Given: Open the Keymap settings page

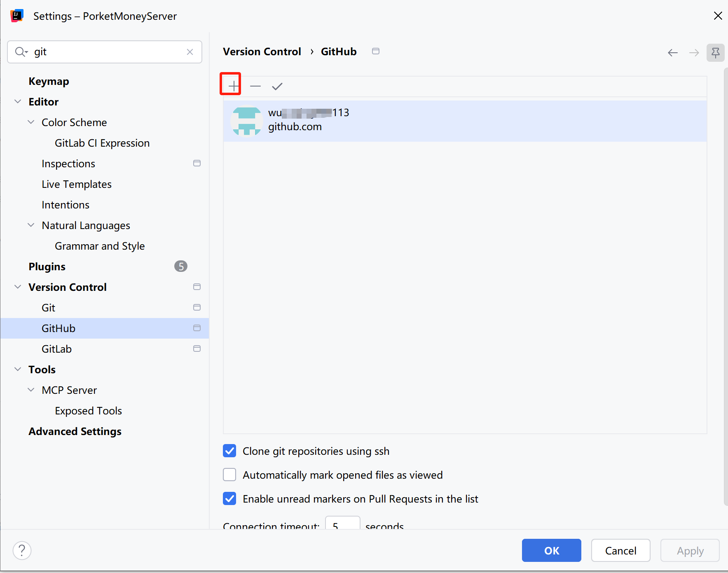Looking at the screenshot, I should coord(49,81).
